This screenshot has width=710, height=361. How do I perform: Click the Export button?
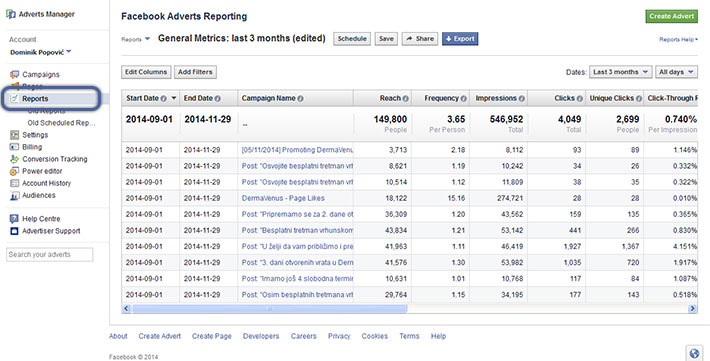click(460, 39)
